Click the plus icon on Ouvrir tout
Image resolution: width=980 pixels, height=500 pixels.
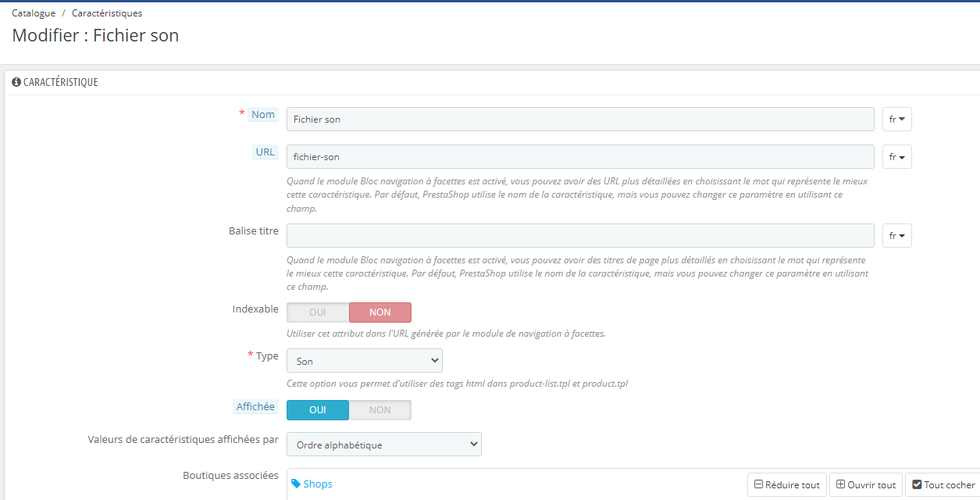840,484
